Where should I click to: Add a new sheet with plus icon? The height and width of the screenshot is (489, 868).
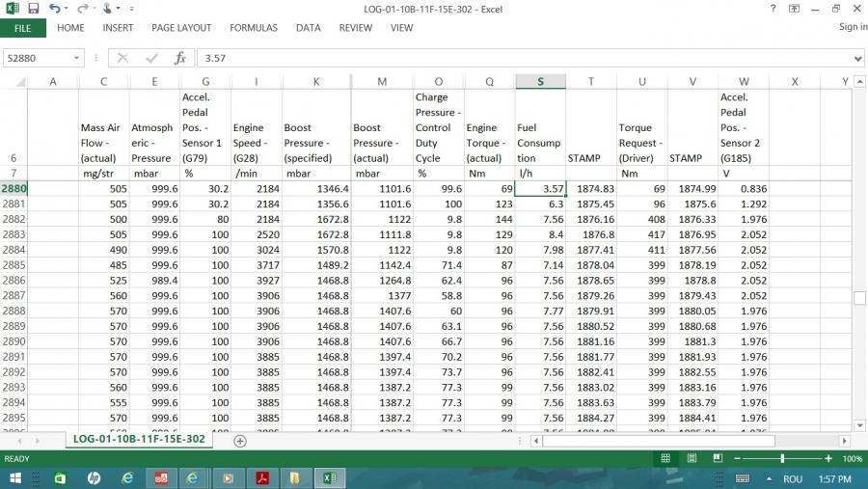tap(240, 441)
